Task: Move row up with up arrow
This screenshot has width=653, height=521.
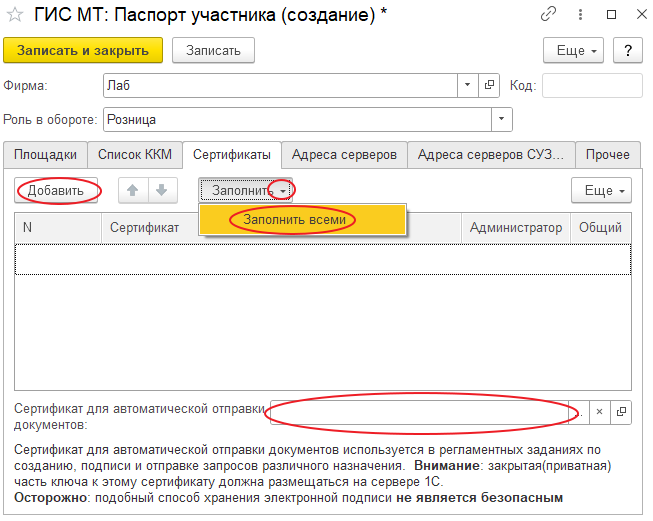Action: 132,190
